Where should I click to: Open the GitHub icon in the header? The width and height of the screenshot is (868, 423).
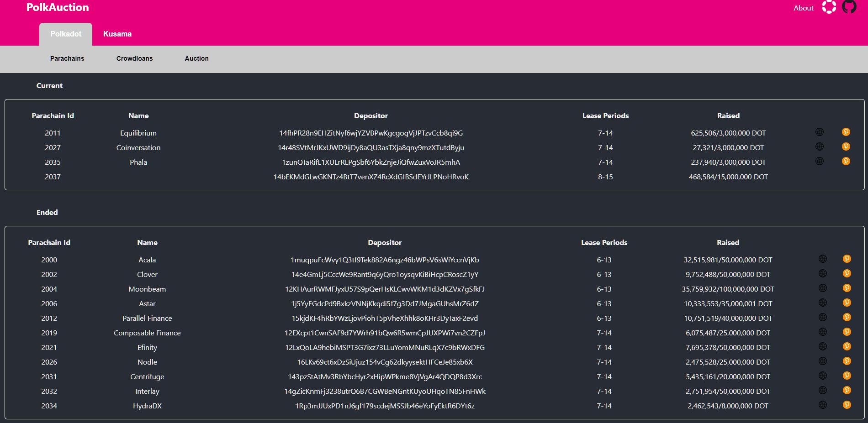click(x=849, y=6)
